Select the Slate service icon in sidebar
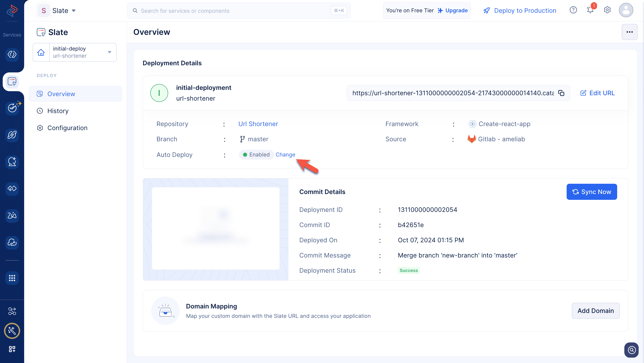The width and height of the screenshot is (644, 363). point(12,81)
